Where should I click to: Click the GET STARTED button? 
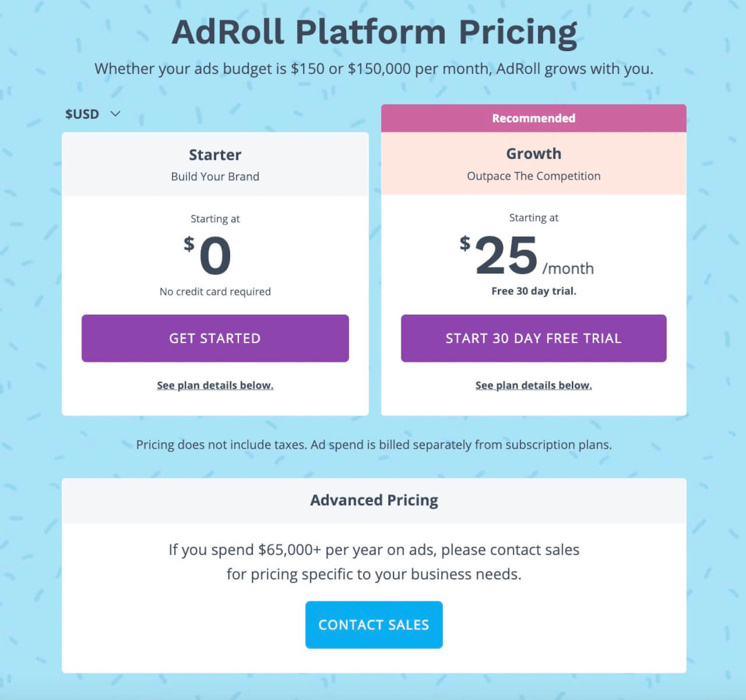tap(215, 338)
